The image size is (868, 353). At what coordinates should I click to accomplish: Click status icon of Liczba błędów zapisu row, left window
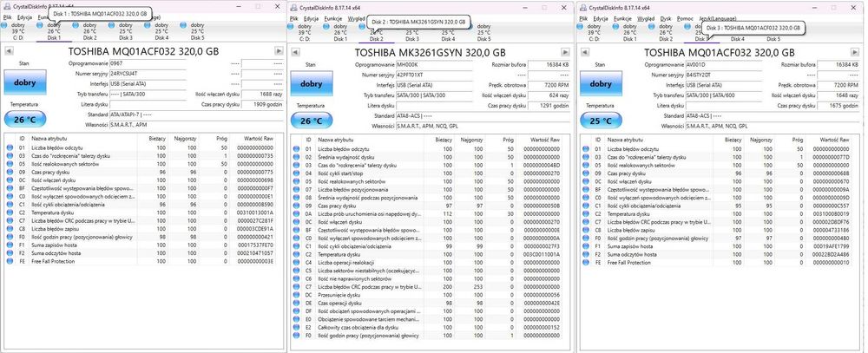tap(9, 228)
